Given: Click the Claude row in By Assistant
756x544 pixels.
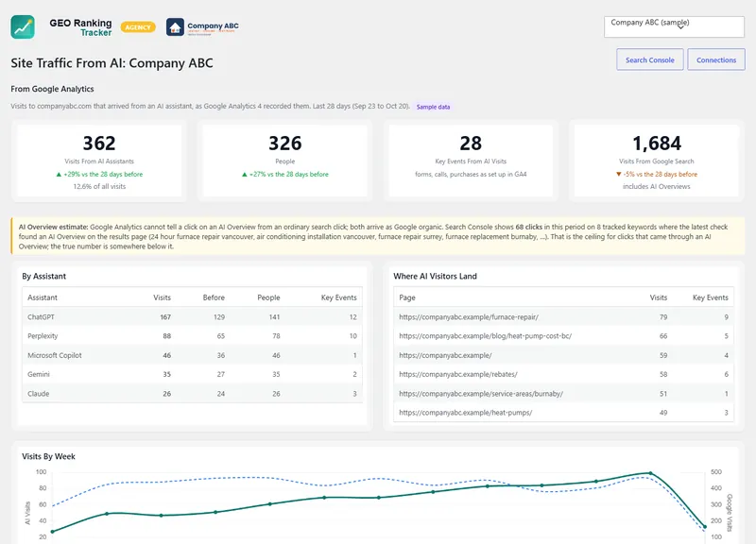Looking at the screenshot, I should pos(192,393).
